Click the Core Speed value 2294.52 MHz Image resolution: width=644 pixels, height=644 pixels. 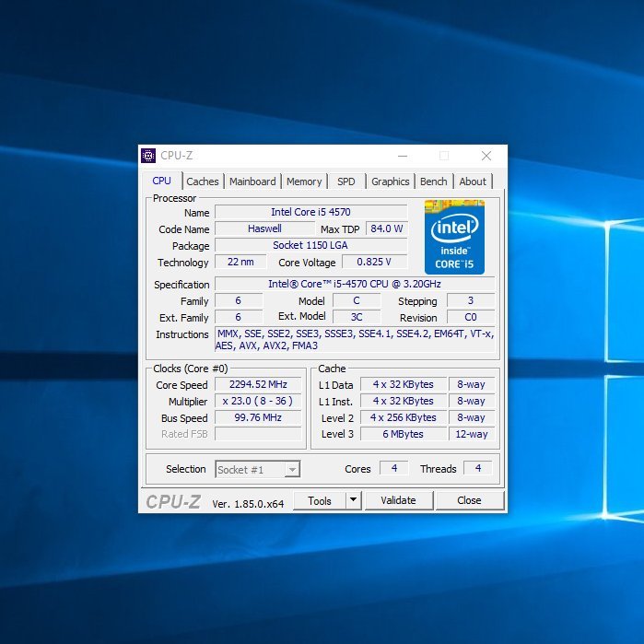pos(258,384)
